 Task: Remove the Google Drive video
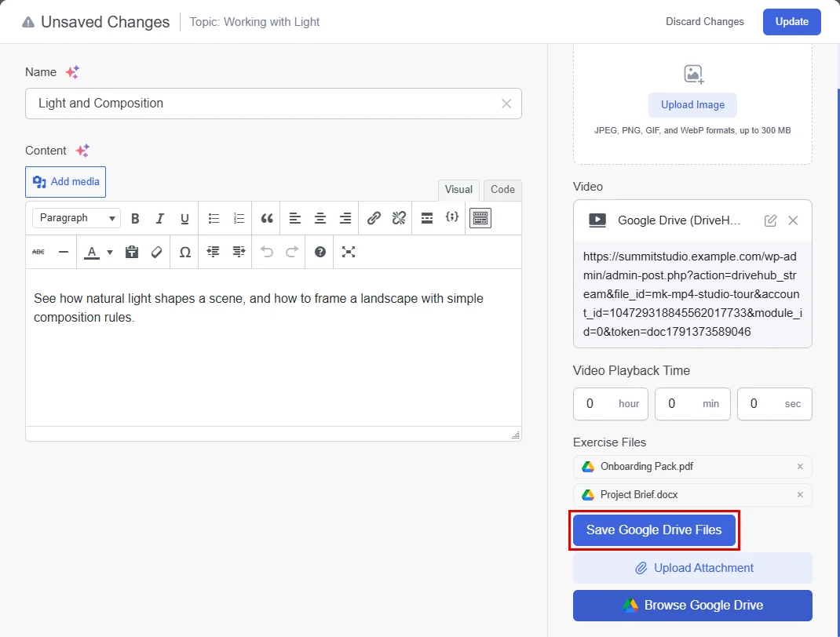pyautogui.click(x=794, y=220)
